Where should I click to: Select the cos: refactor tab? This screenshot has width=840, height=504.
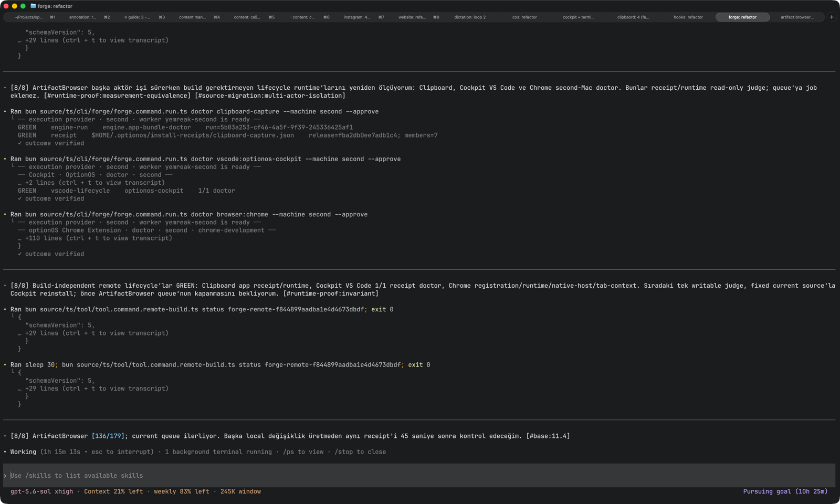point(524,17)
